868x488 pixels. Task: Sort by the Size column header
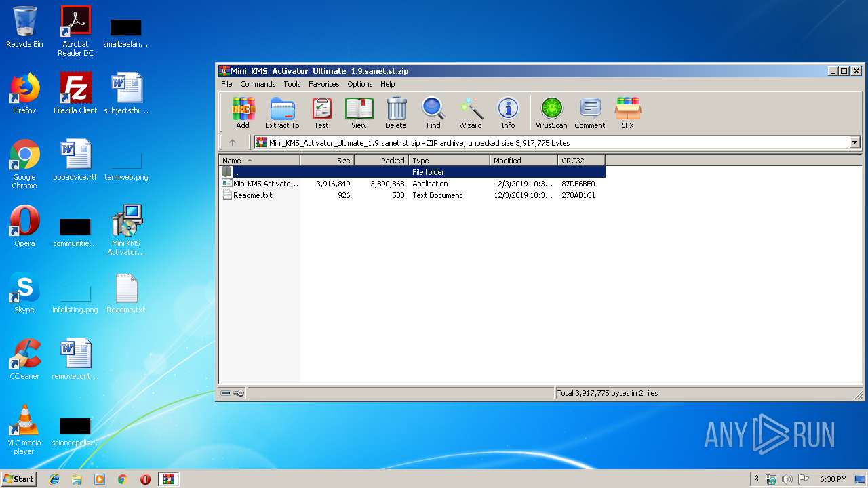[327, 161]
